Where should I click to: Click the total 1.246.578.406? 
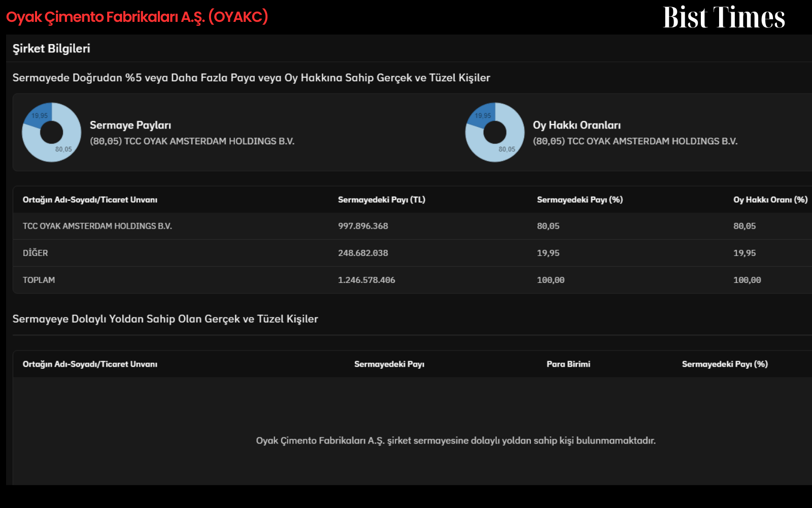click(x=366, y=280)
